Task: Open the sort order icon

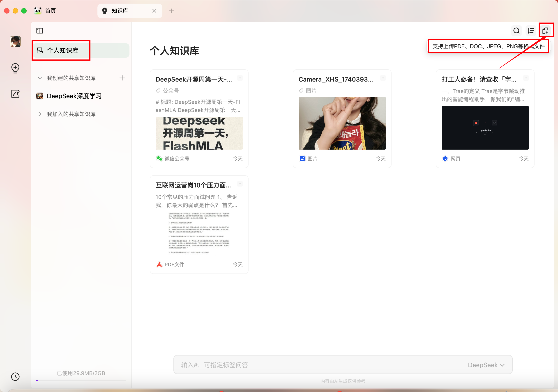Action: 531,31
